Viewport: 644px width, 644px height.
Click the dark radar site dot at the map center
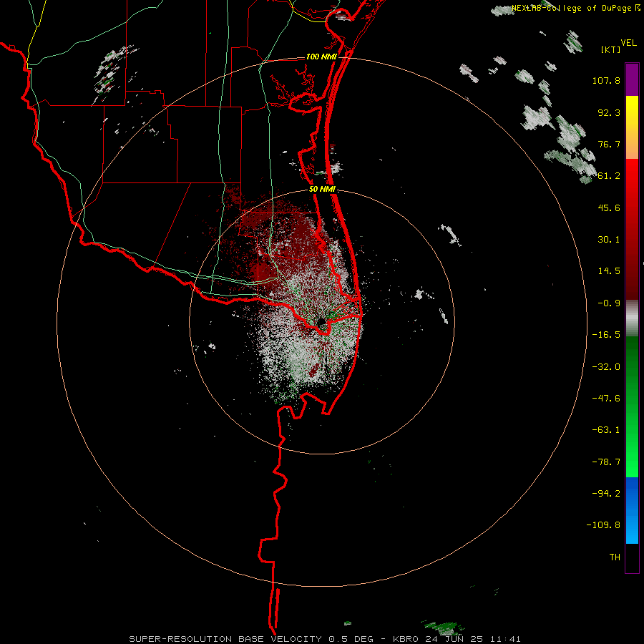click(321, 321)
